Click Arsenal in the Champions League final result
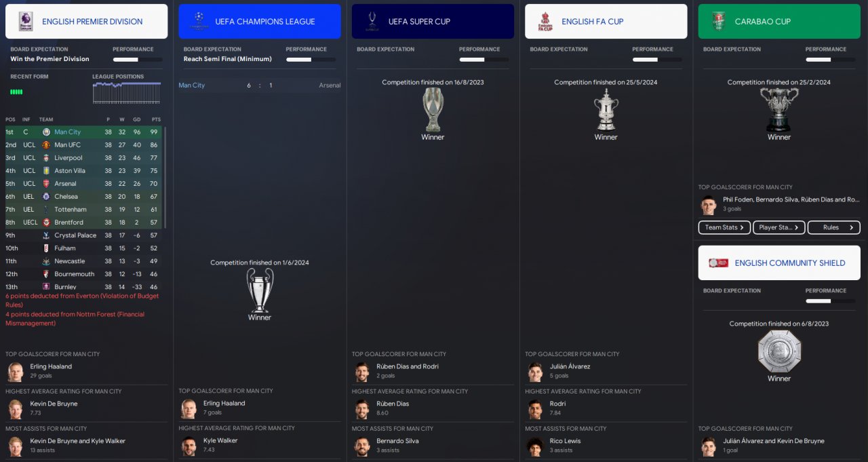 [x=330, y=85]
